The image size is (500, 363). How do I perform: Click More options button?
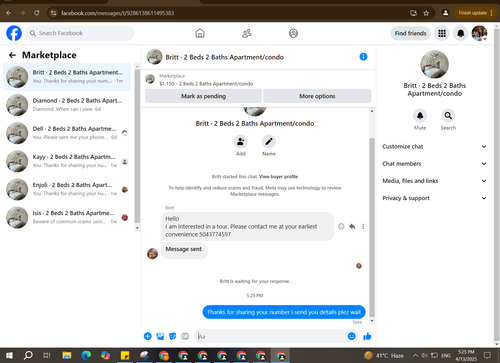(317, 96)
